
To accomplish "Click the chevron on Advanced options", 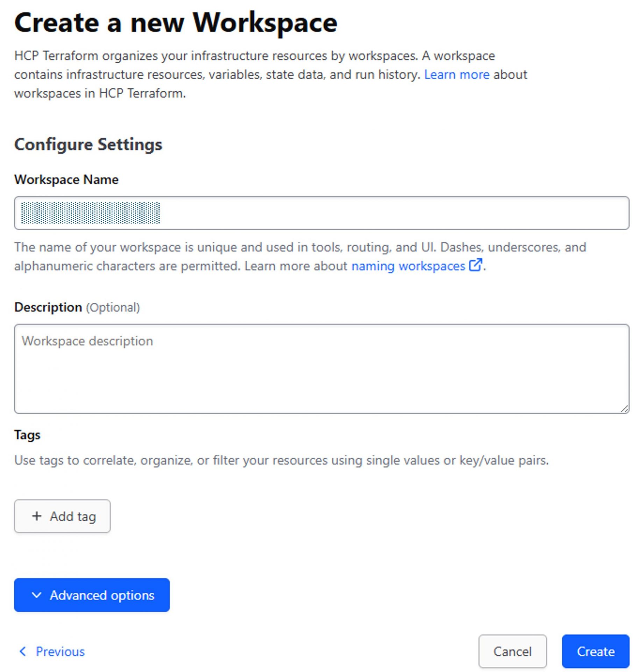I will pyautogui.click(x=36, y=595).
